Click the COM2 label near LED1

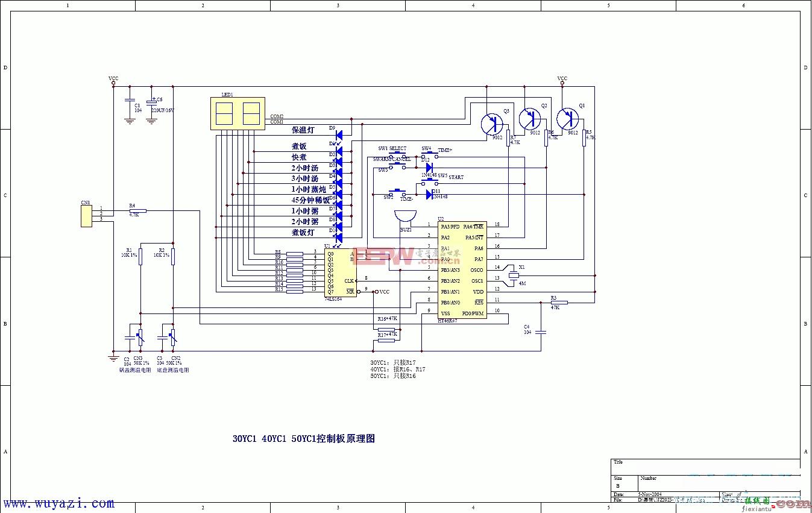coord(277,116)
